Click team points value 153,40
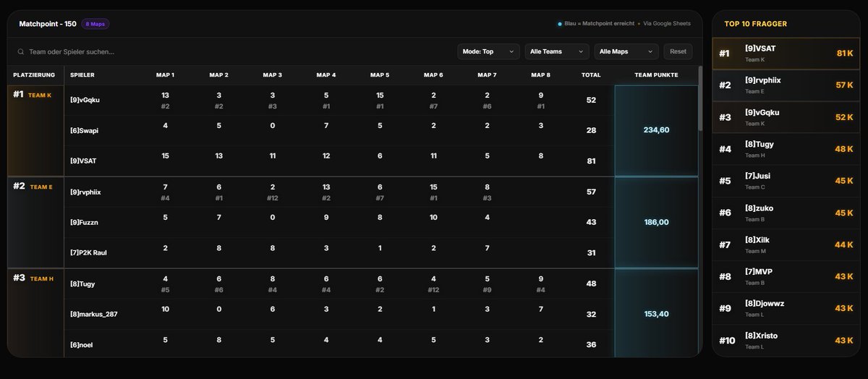The height and width of the screenshot is (379, 868). pyautogui.click(x=656, y=314)
